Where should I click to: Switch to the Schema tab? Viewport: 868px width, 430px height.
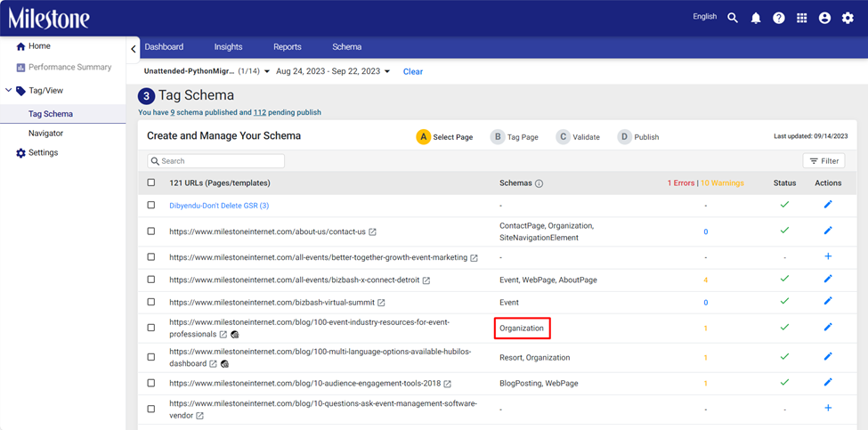click(x=347, y=47)
